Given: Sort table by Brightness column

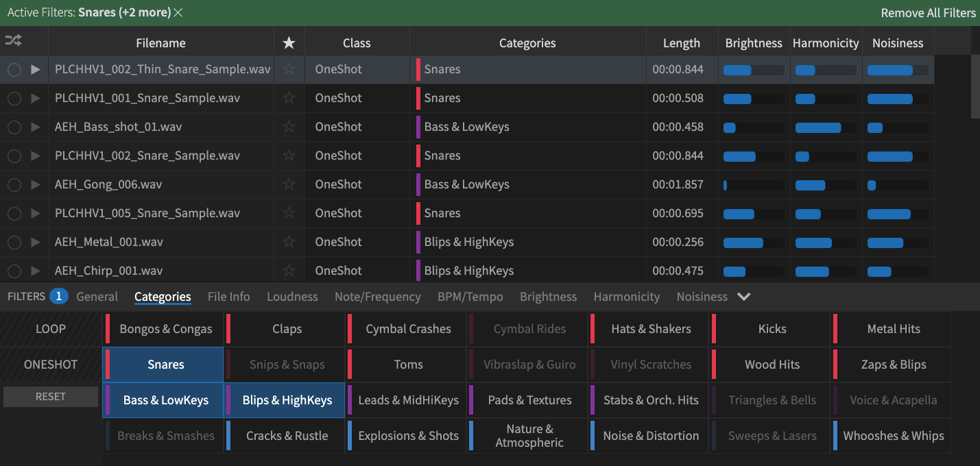Looking at the screenshot, I should click(754, 42).
